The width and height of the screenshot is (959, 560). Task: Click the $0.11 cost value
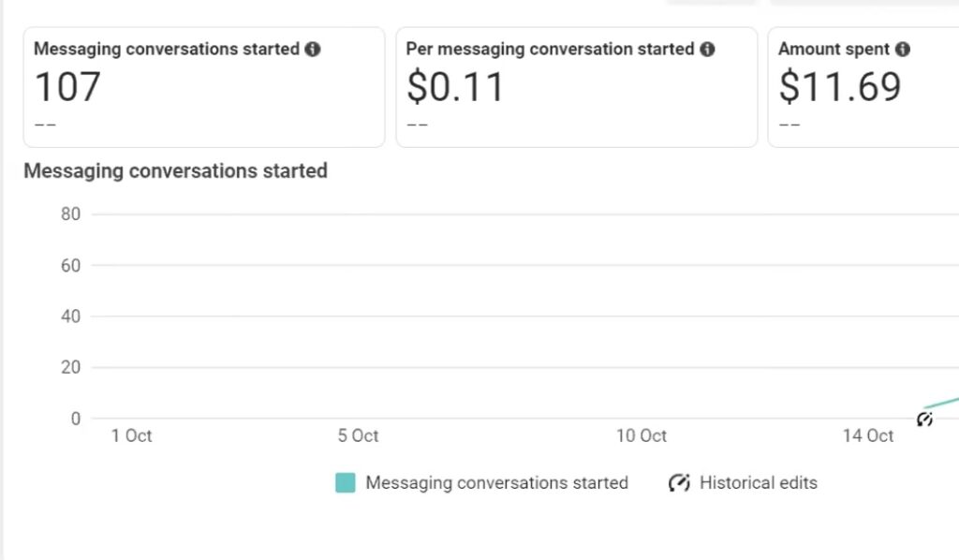coord(455,87)
